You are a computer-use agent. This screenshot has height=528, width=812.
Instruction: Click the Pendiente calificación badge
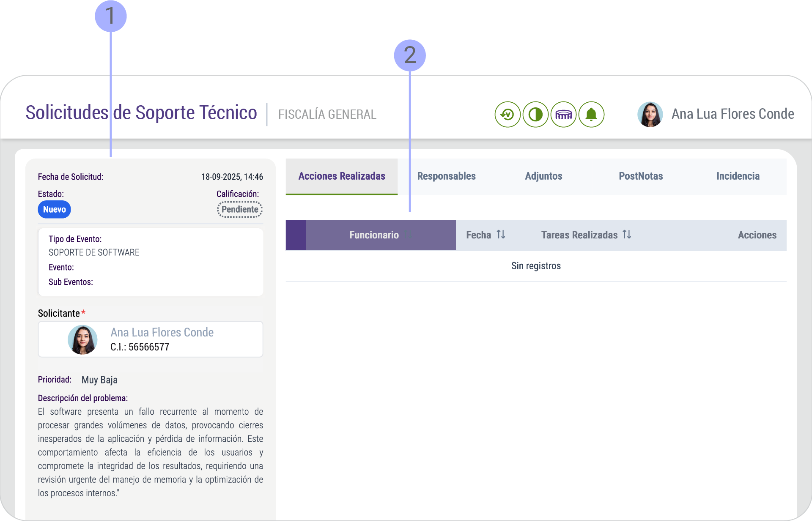239,209
